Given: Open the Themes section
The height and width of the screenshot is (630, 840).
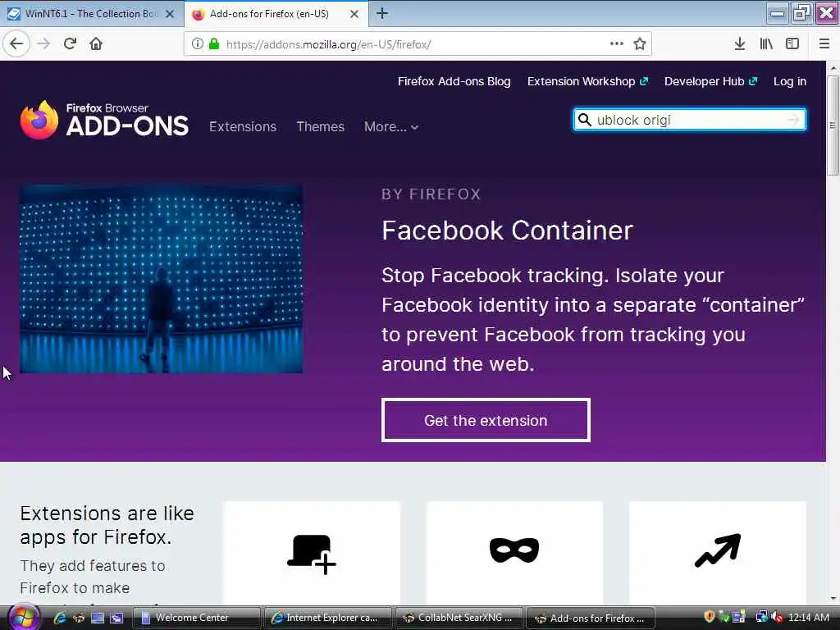Looking at the screenshot, I should coord(321,126).
